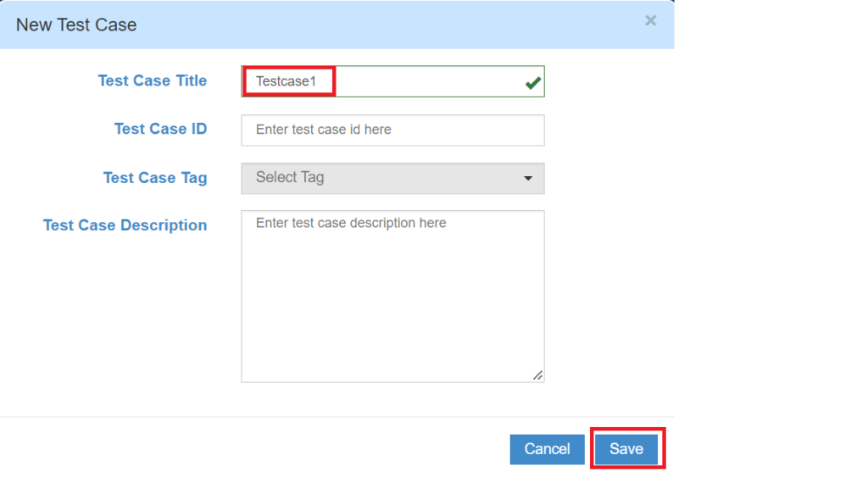Click the New Test Case header title

76,25
